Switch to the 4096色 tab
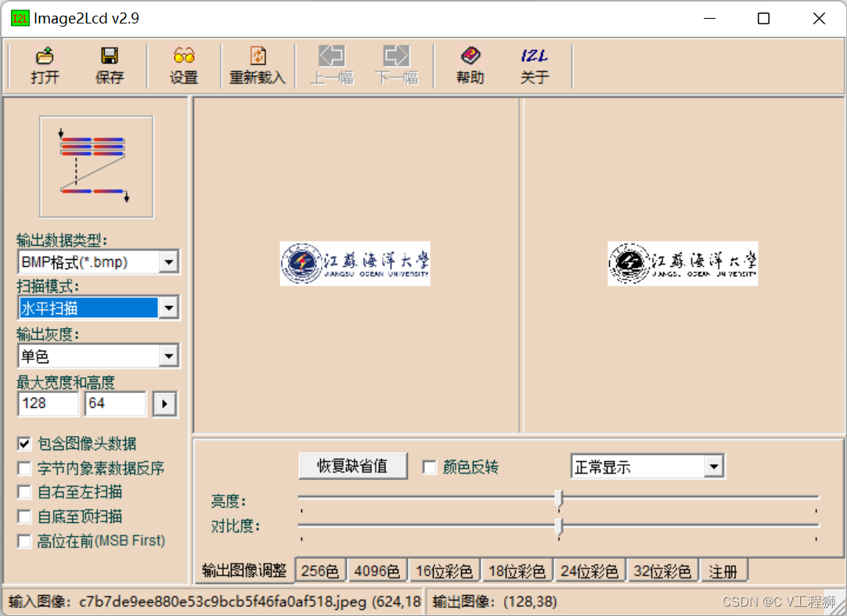 (377, 571)
